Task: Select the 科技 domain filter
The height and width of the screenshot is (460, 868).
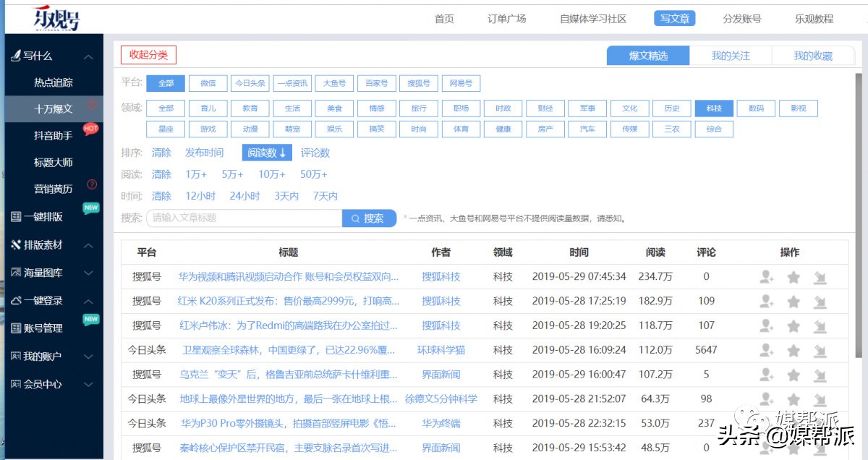Action: click(x=714, y=108)
